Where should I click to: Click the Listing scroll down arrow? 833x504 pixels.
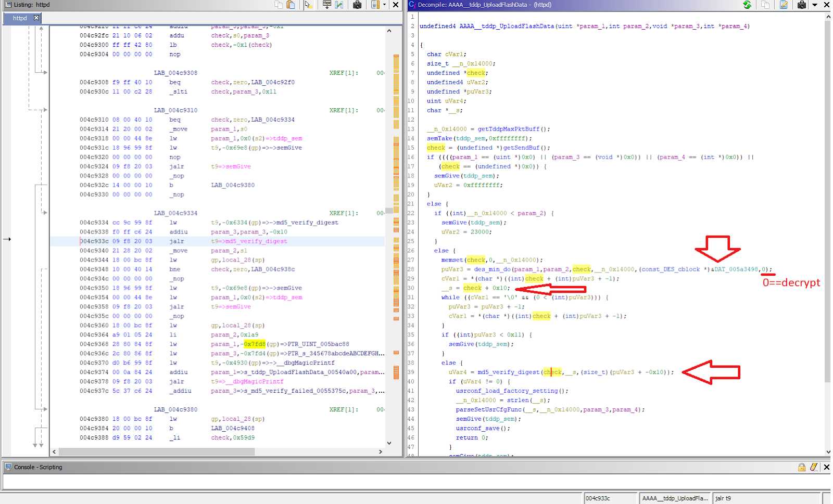point(389,443)
